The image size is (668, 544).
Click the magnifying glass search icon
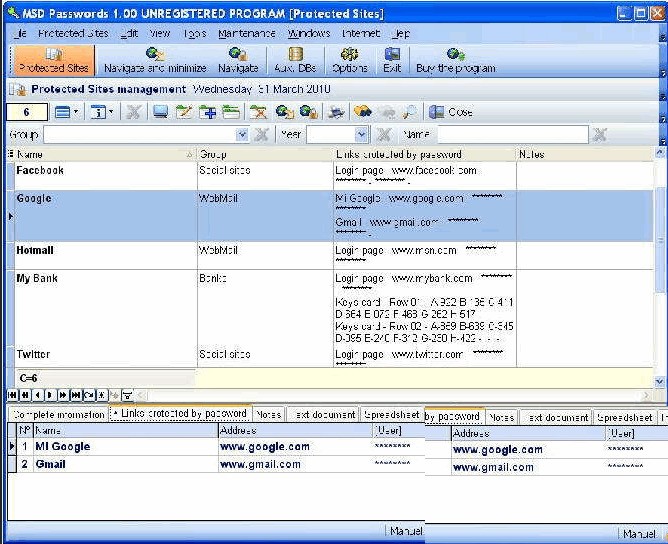410,112
